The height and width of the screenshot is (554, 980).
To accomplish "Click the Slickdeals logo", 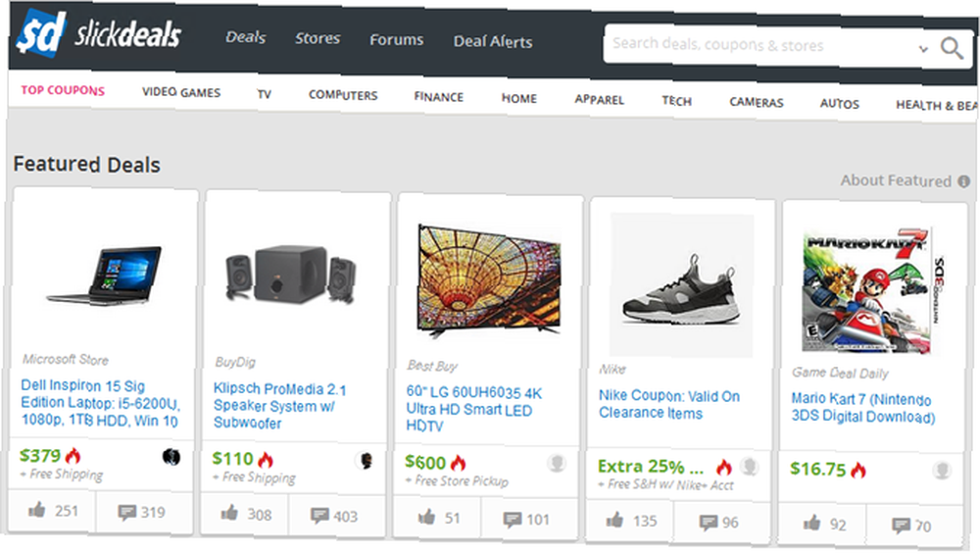I will (x=99, y=32).
